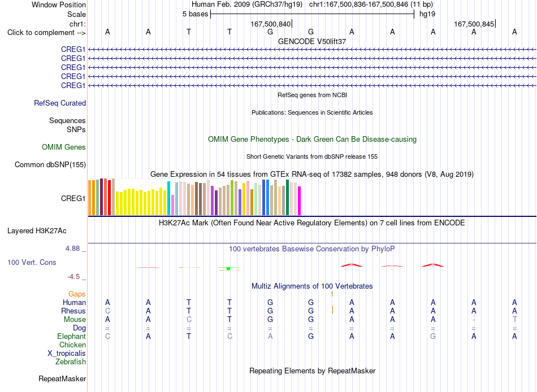Click the 4.88 PhyloP upper scale value
Image resolution: width=537 pixels, height=392 pixels.
point(72,249)
